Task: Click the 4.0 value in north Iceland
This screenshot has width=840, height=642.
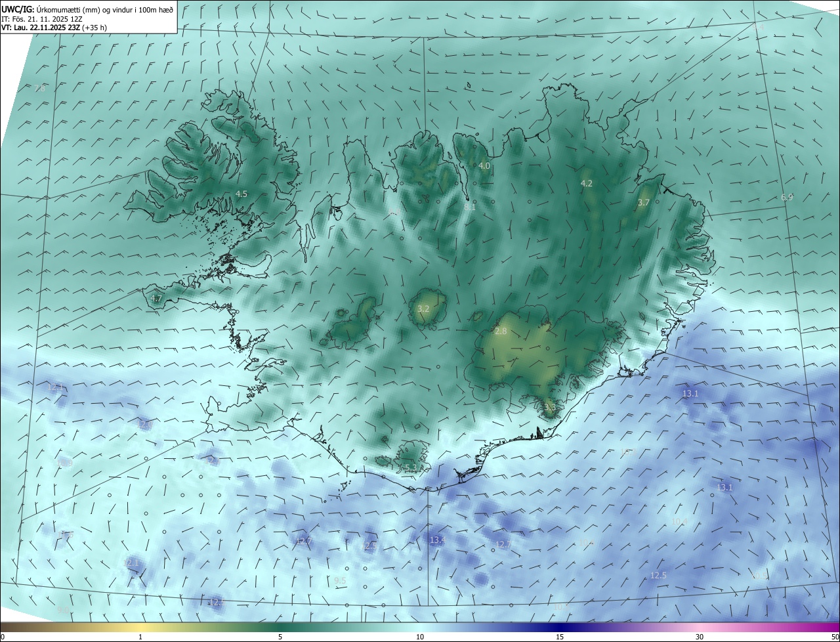Action: tap(484, 166)
